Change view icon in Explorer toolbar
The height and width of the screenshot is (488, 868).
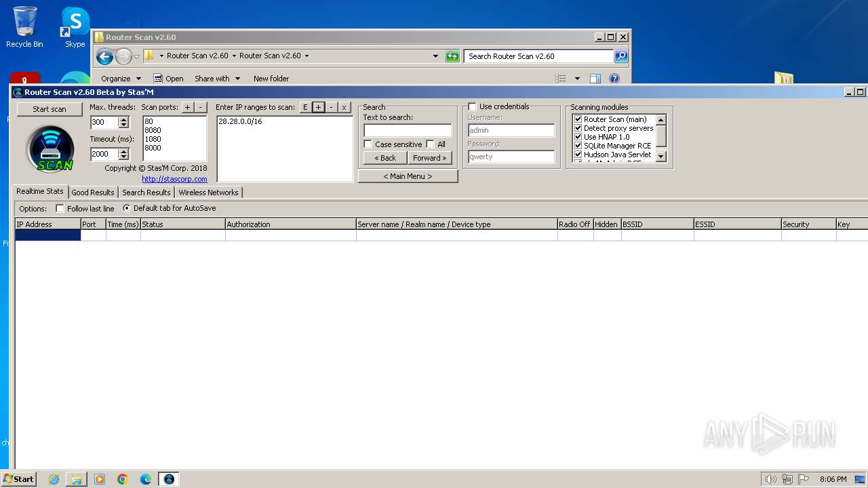click(x=561, y=79)
